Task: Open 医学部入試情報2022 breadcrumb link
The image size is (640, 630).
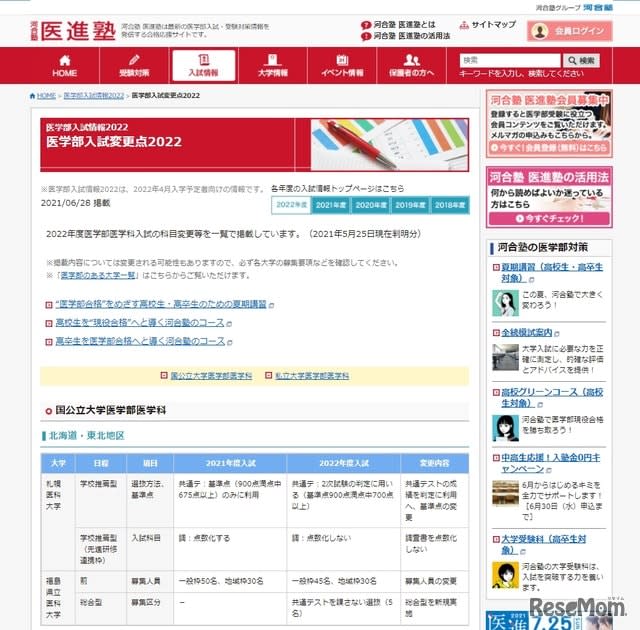Action: (x=93, y=95)
